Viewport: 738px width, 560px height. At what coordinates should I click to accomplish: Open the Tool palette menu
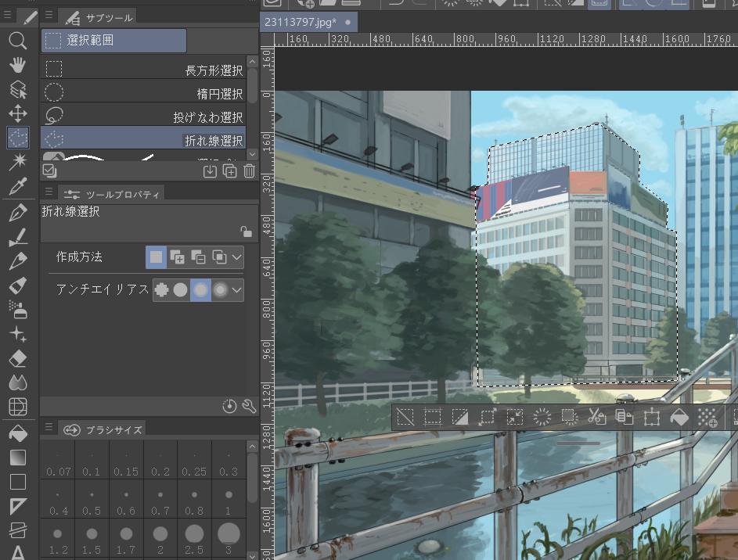(8, 15)
